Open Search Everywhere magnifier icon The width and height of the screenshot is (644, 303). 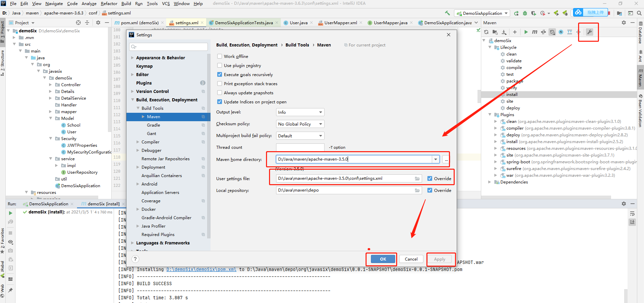pos(639,13)
